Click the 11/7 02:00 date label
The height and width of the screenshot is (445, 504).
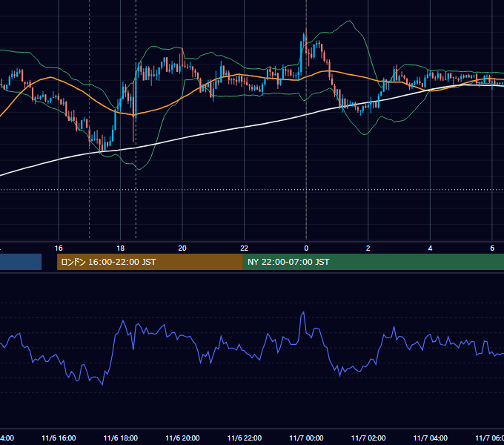click(x=368, y=438)
